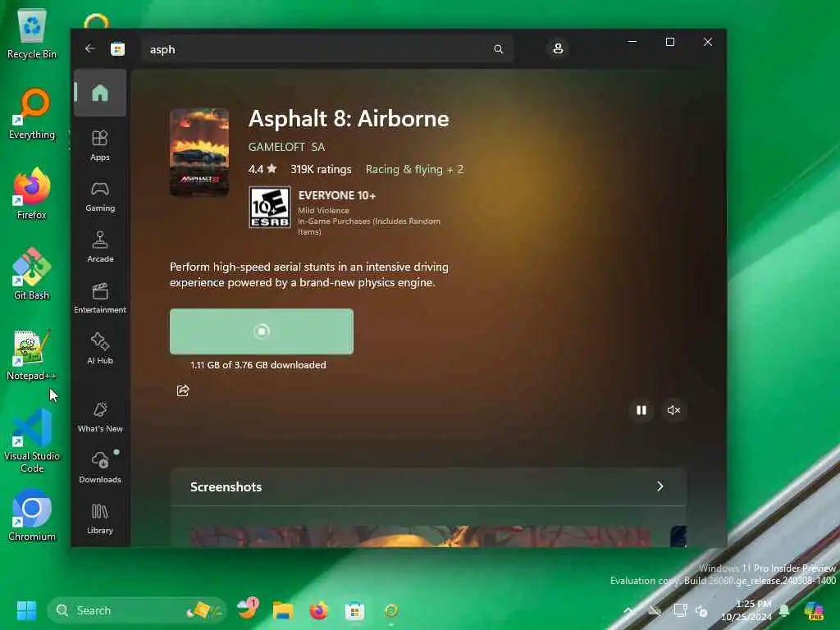This screenshot has height=630, width=840.
Task: Click the 319K ratings text
Action: 321,169
